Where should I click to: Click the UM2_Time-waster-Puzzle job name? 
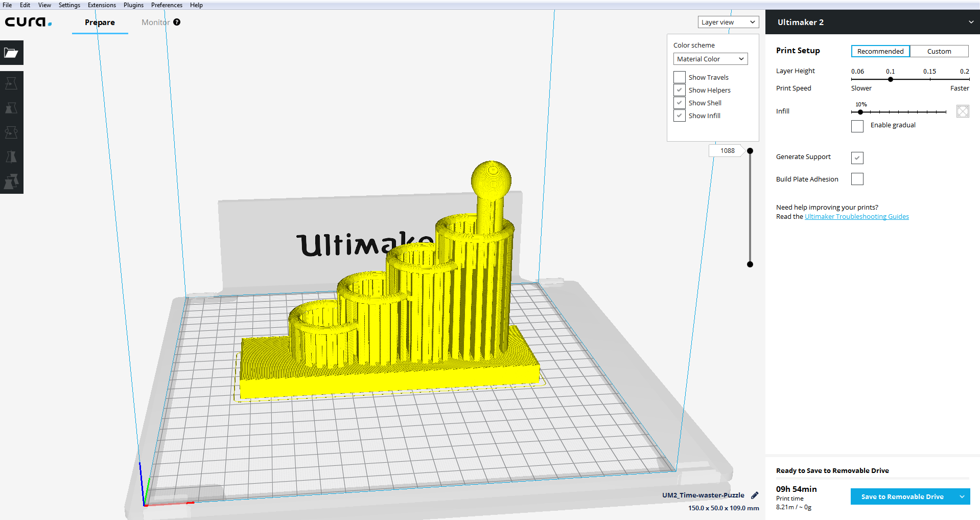(703, 495)
